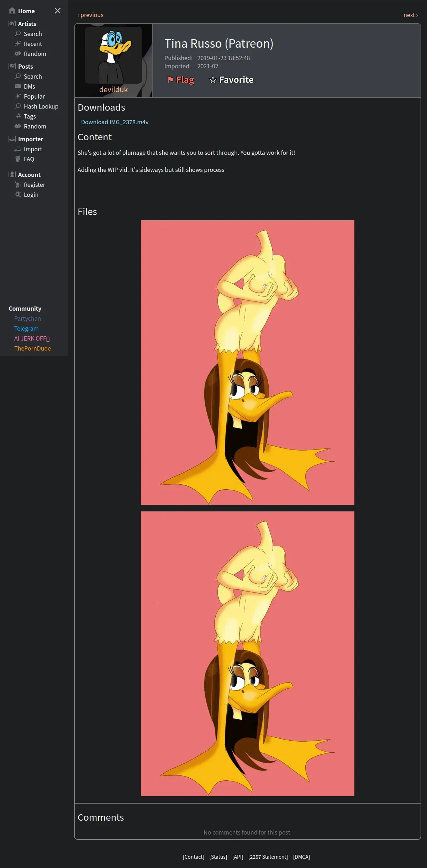
Task: Click the Importer section icon
Action: pos(12,139)
